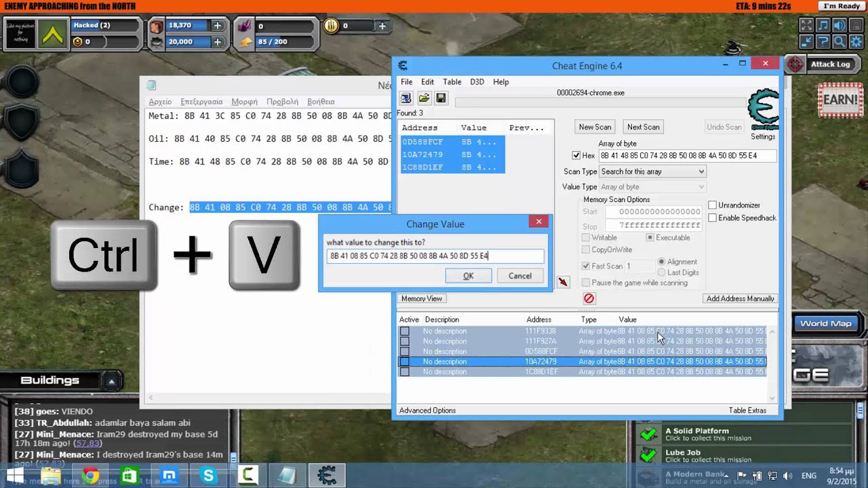The width and height of the screenshot is (868, 488).
Task: Confirm Change Value with OK
Action: click(x=468, y=276)
